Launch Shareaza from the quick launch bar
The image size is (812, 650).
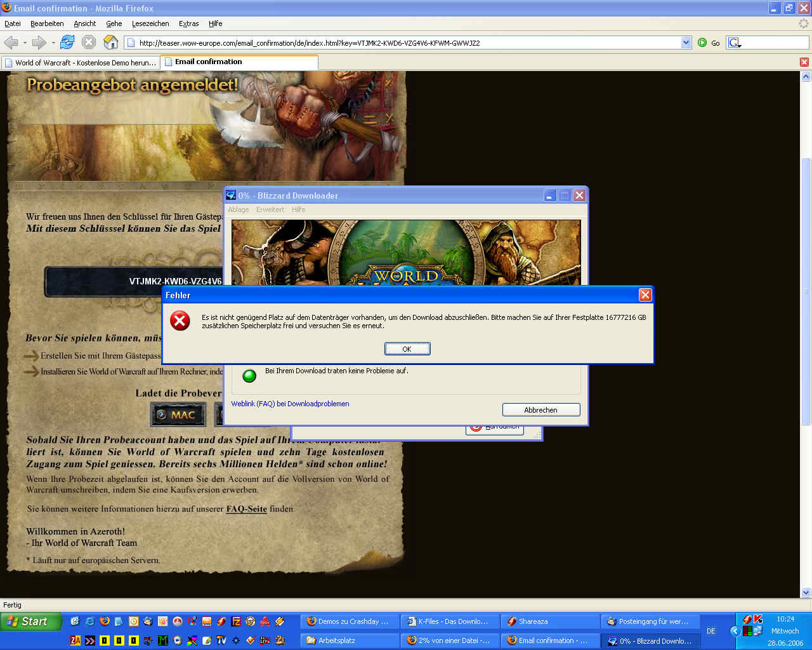coord(221,621)
